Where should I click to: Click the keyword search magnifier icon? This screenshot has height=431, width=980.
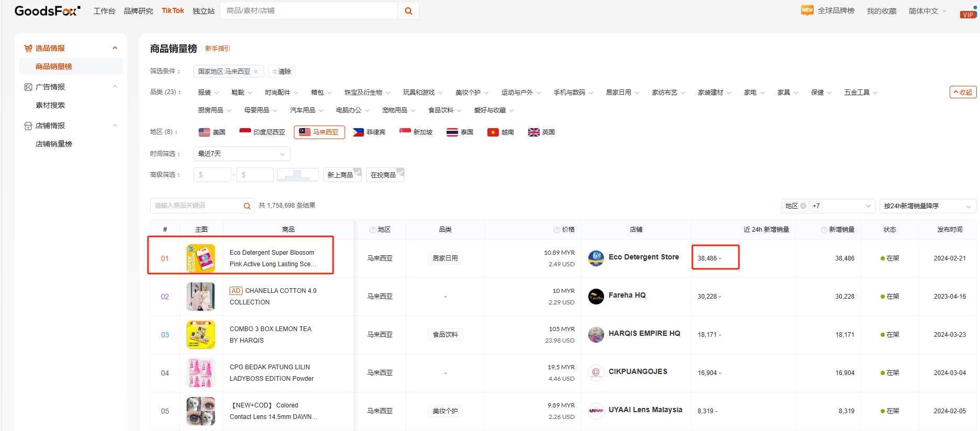pyautogui.click(x=247, y=206)
